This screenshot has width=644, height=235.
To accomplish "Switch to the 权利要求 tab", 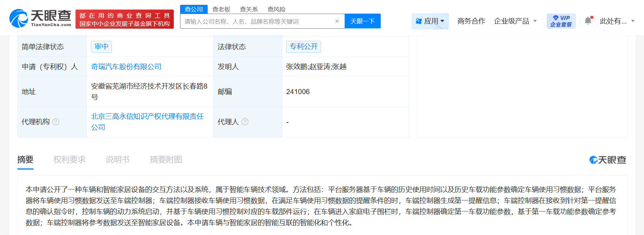I will (x=69, y=160).
